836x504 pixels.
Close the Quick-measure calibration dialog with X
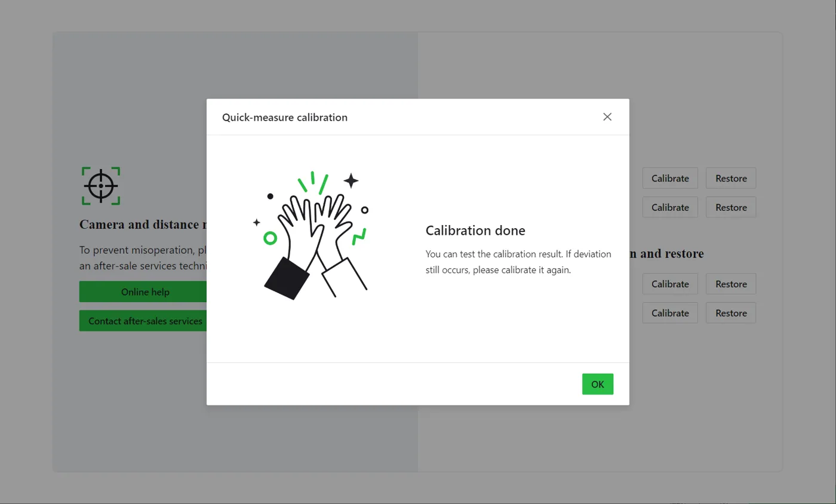tap(607, 117)
